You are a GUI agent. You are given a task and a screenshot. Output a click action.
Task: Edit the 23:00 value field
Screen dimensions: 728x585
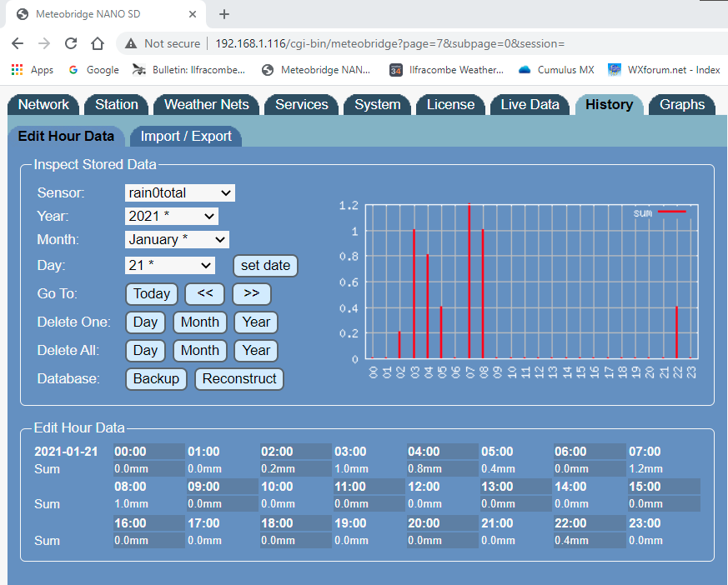(664, 541)
